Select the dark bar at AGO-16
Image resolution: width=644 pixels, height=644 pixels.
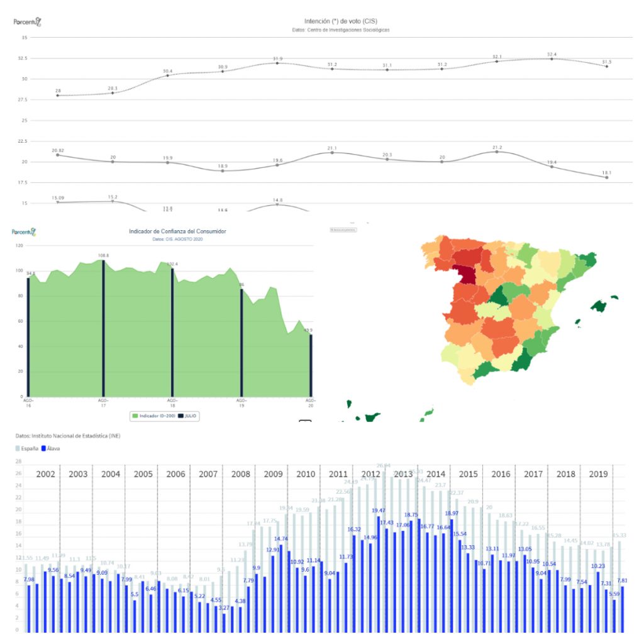28,337
